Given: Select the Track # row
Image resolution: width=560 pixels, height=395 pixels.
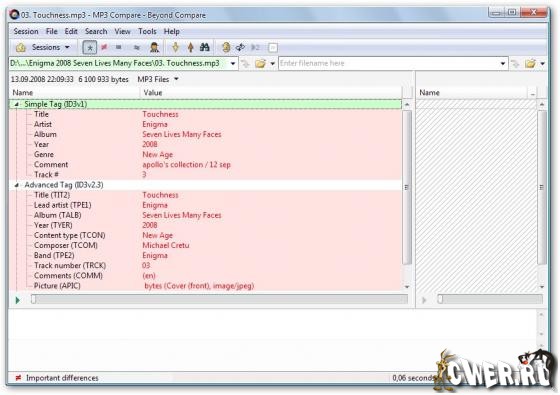Looking at the screenshot, I should [x=205, y=175].
